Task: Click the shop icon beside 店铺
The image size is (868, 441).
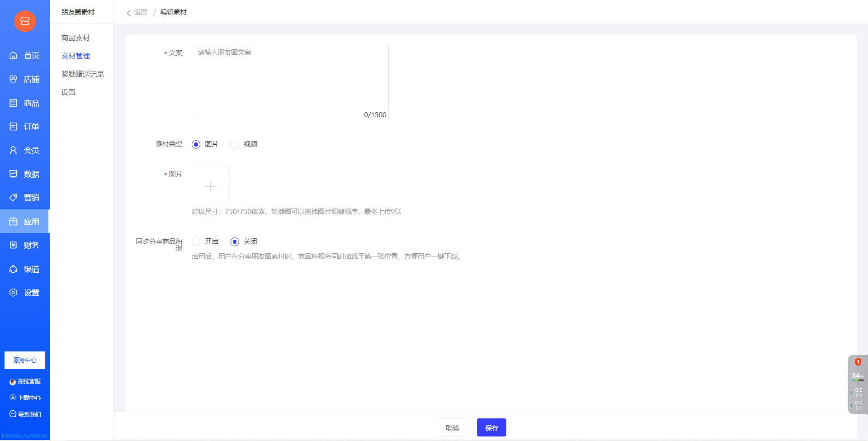Action: pyautogui.click(x=14, y=79)
